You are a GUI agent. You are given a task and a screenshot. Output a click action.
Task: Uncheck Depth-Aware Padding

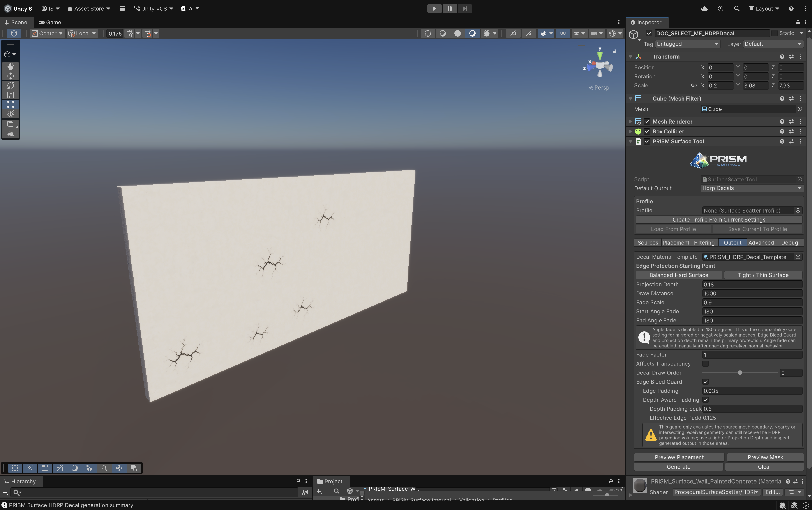pos(706,400)
